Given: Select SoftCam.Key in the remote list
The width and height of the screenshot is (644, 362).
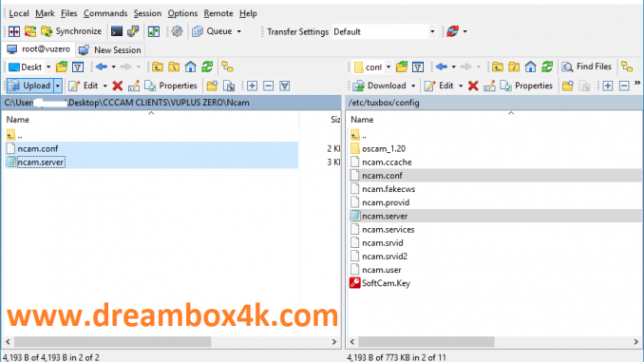Looking at the screenshot, I should tap(386, 283).
